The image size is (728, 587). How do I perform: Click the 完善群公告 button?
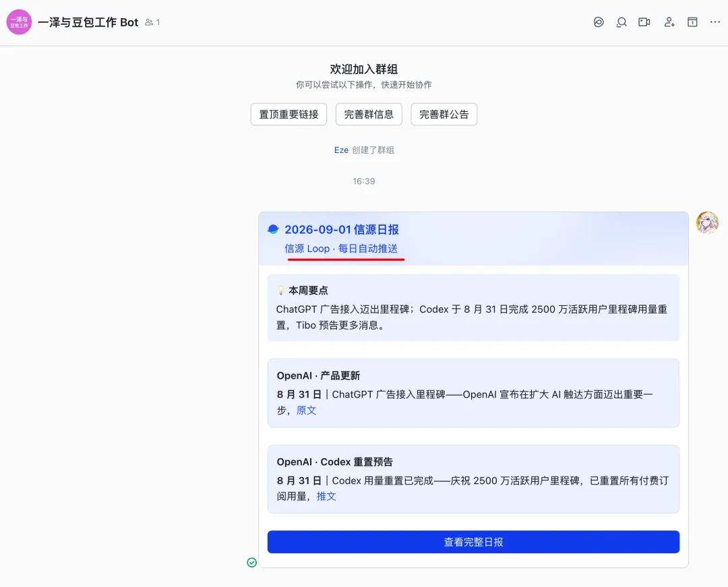(444, 114)
